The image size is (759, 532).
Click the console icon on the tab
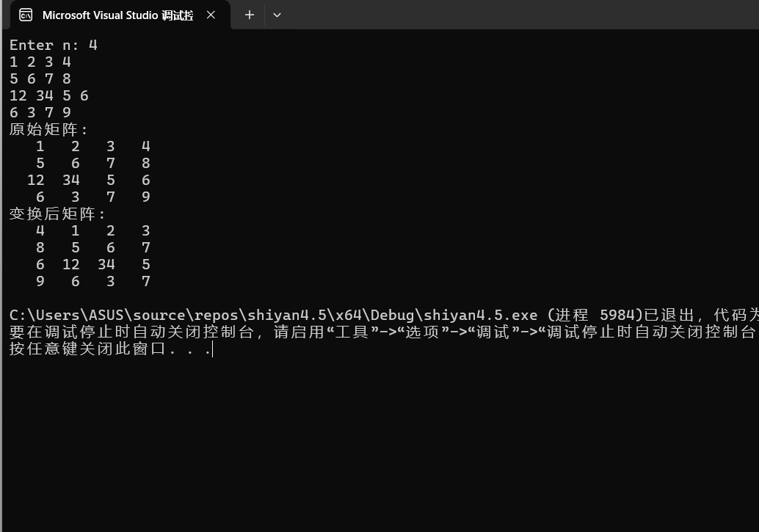pyautogui.click(x=26, y=15)
